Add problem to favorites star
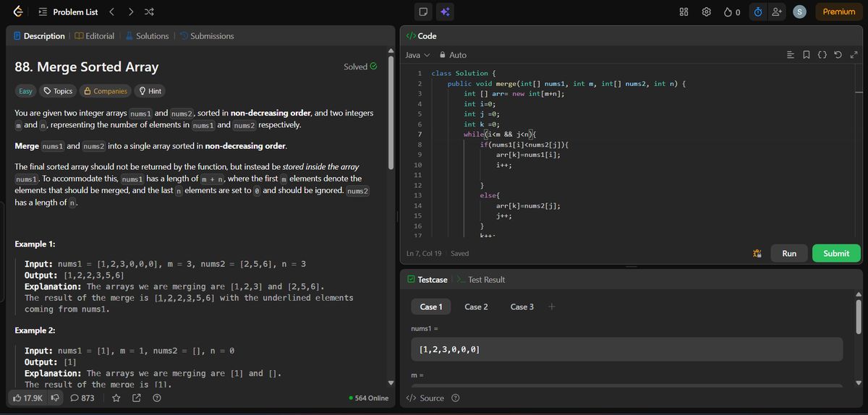This screenshot has height=415, width=868. point(115,398)
